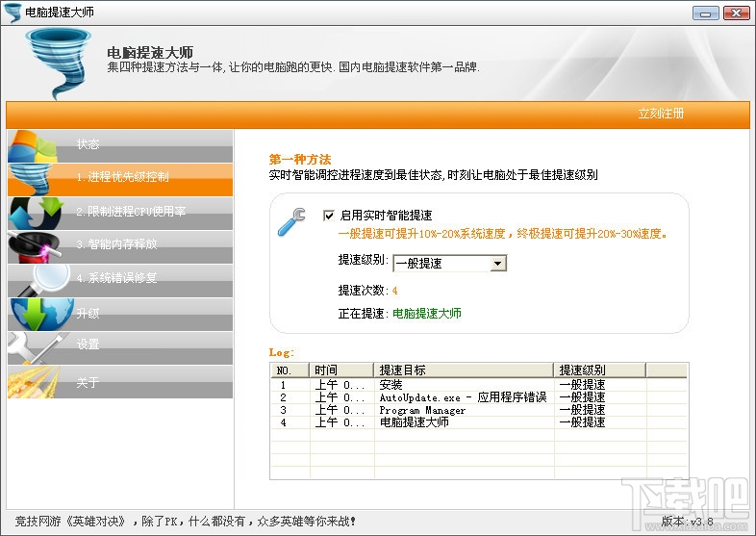Switch to 3.智能内存释放 section
The width and height of the screenshot is (756, 536).
(120, 246)
